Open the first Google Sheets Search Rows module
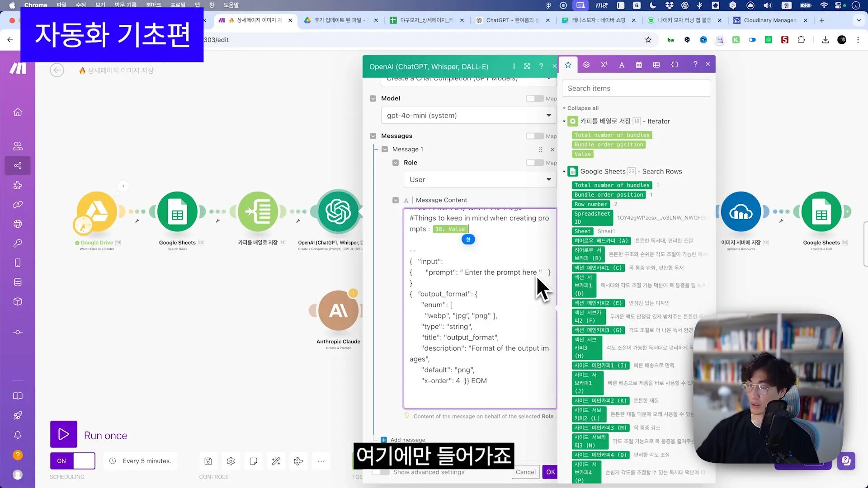Screen dimensions: 868x488 point(177,212)
